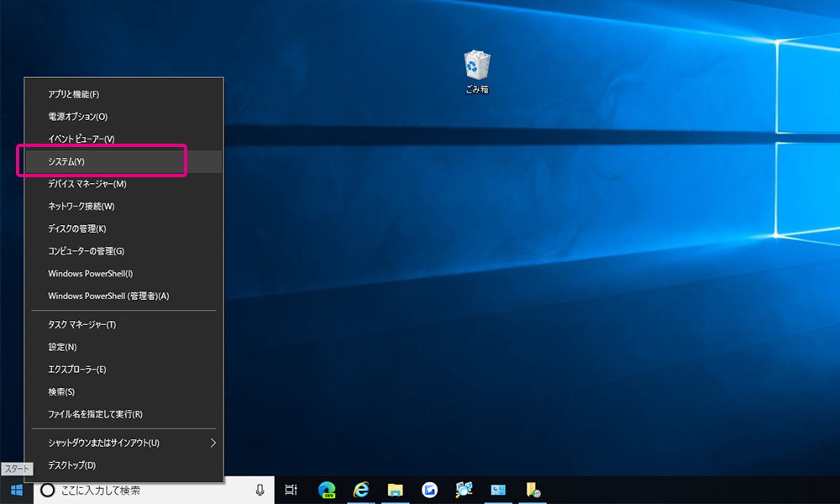Launch Microsoft Edge Dev from taskbar
This screenshot has height=504, width=840.
(327, 490)
